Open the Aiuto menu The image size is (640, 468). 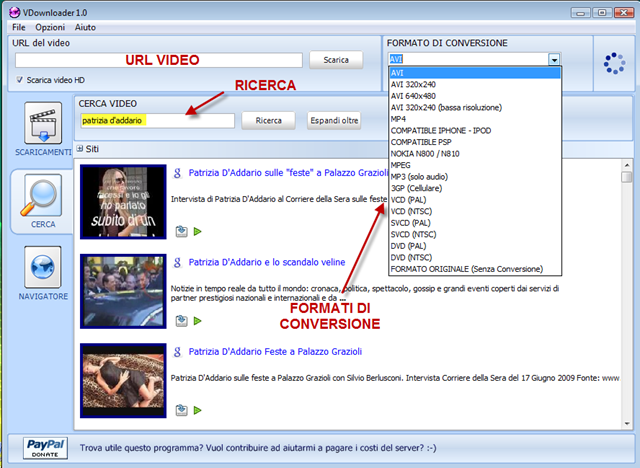[x=85, y=27]
